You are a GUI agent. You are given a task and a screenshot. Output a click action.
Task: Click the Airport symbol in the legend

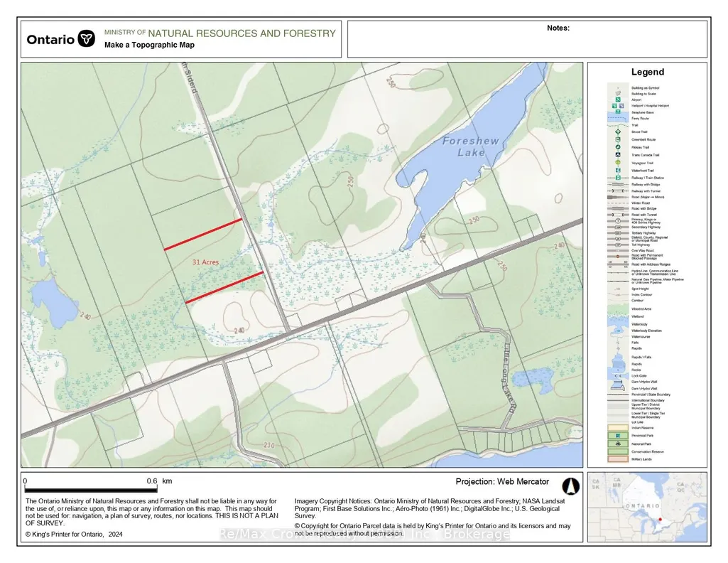click(618, 100)
